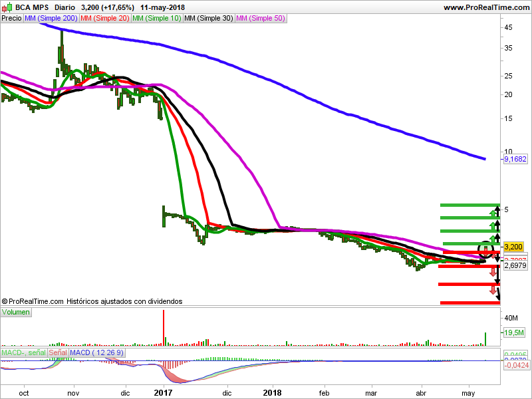
Task: Toggle the MM (Simple 200) legend label
Action: click(50, 19)
